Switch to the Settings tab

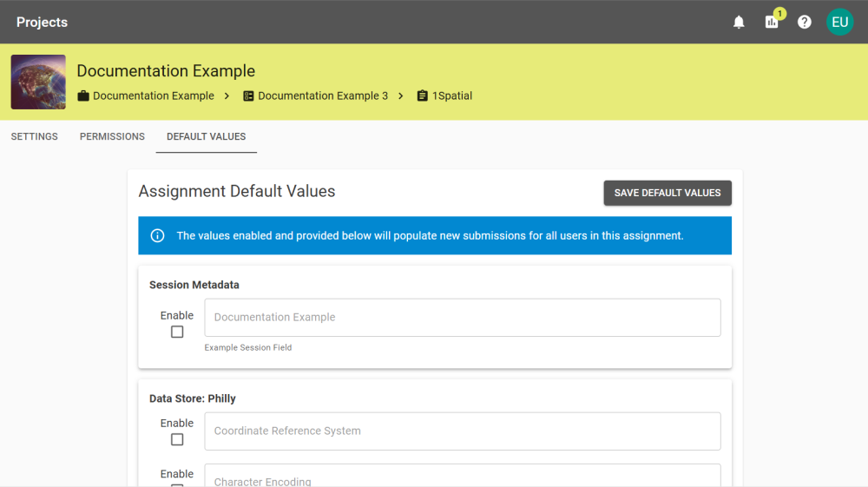tap(35, 136)
